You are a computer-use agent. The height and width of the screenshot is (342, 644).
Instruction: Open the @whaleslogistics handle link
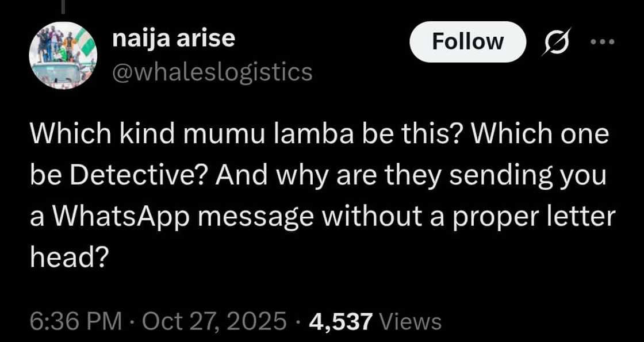[x=212, y=72]
